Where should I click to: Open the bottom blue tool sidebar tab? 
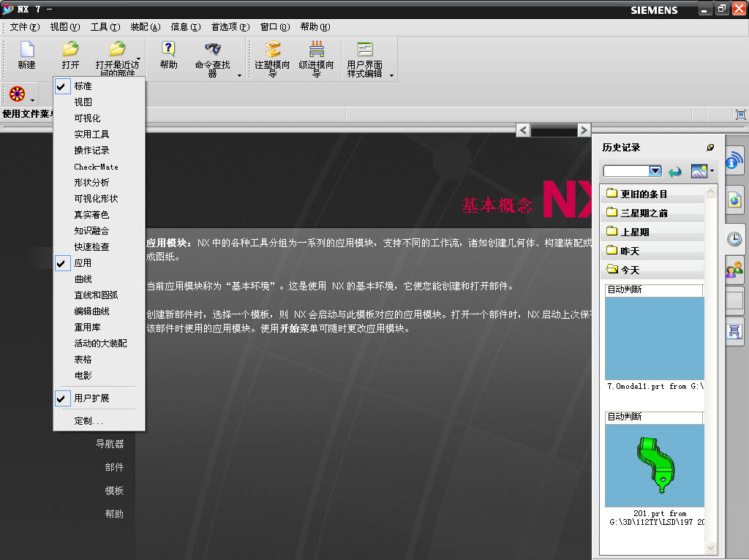(734, 330)
